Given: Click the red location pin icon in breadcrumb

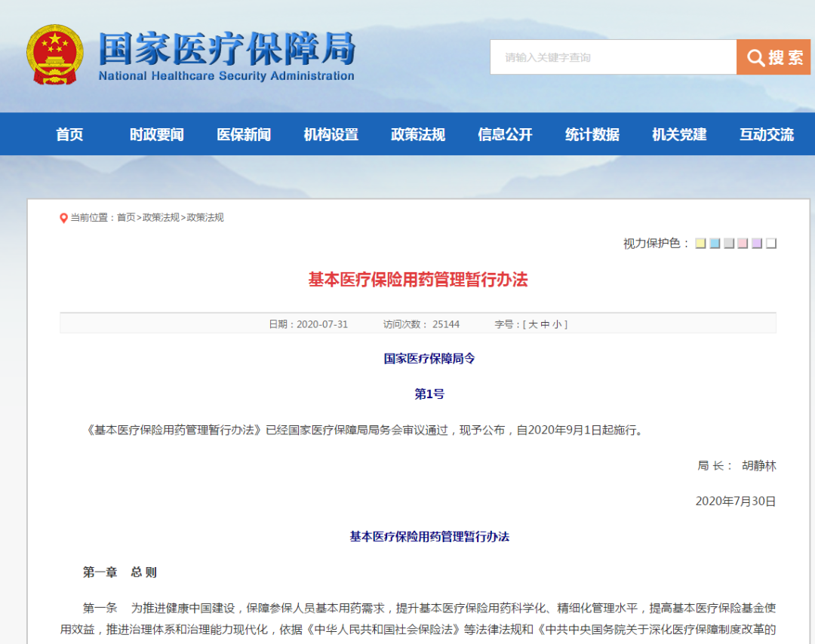Looking at the screenshot, I should tap(63, 218).
